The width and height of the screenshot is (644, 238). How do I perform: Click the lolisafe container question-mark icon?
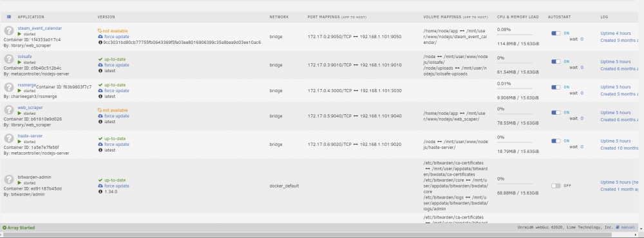(x=9, y=59)
